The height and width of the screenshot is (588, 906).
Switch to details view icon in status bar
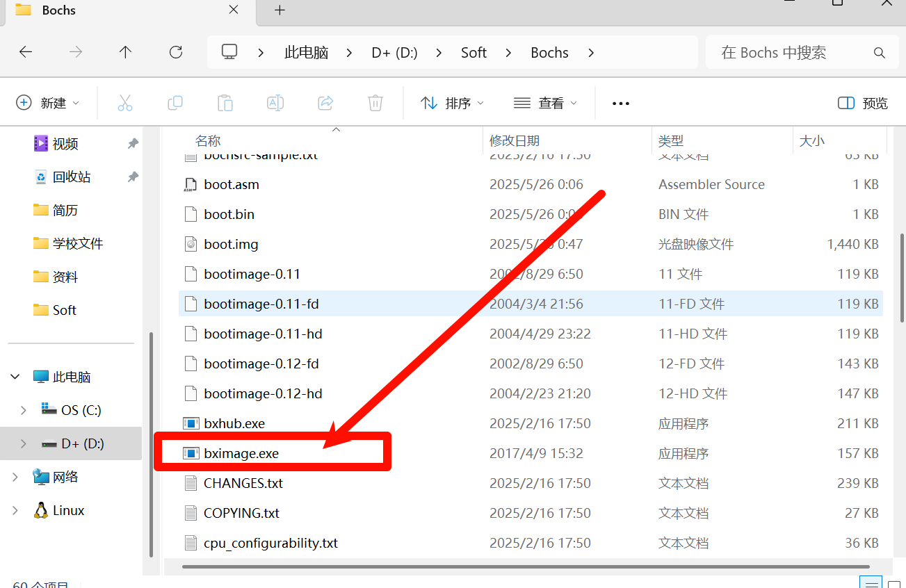871,584
